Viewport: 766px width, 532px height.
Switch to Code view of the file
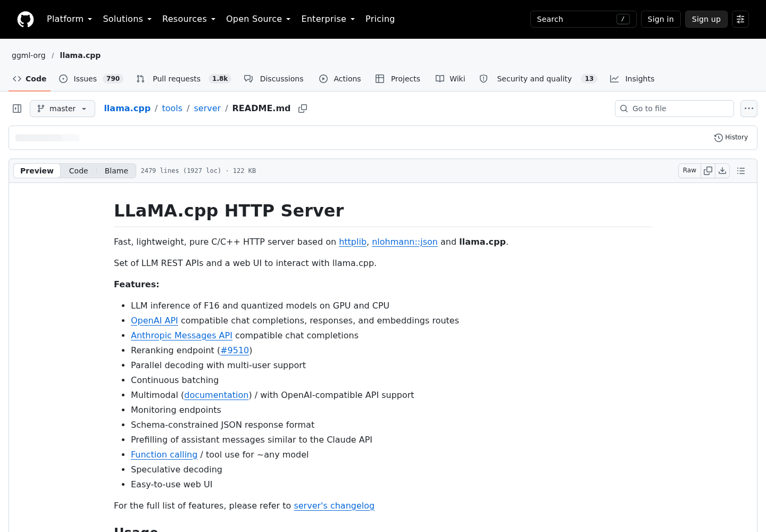tap(78, 171)
